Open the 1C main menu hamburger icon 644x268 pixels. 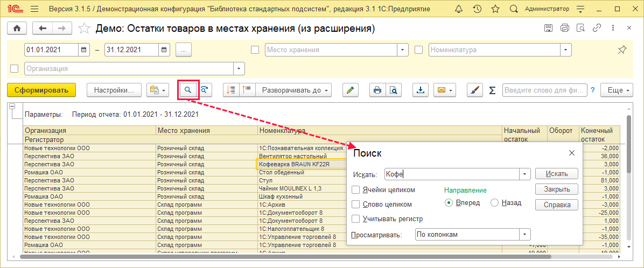[x=34, y=9]
